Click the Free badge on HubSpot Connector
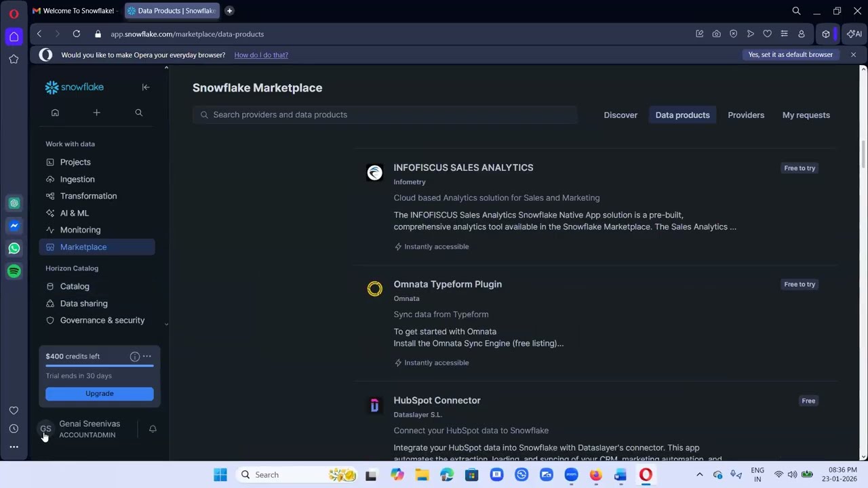Image resolution: width=868 pixels, height=488 pixels. [808, 401]
